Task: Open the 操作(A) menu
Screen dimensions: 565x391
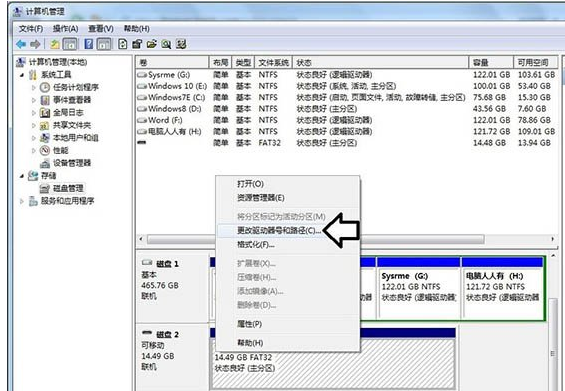Action: [65, 28]
